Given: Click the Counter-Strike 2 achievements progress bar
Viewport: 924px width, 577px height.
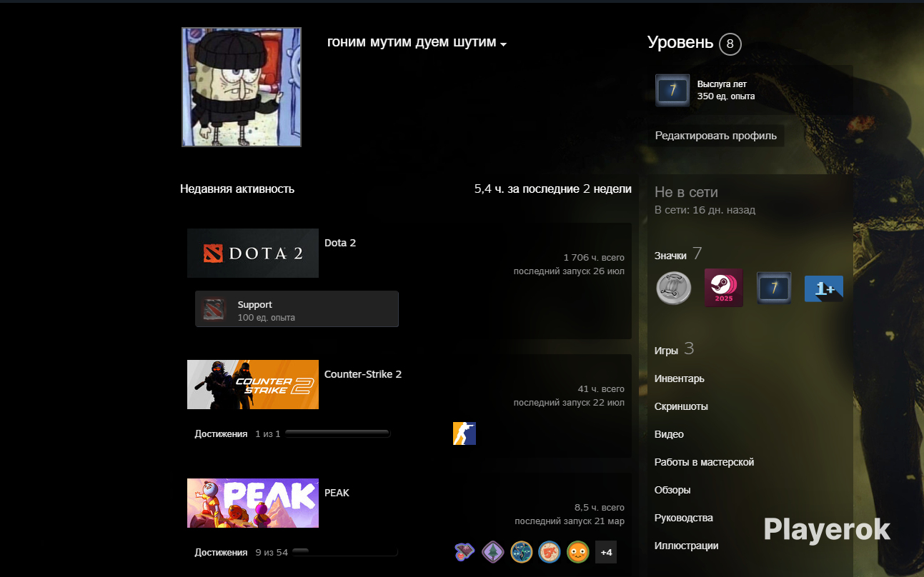Looking at the screenshot, I should point(337,433).
